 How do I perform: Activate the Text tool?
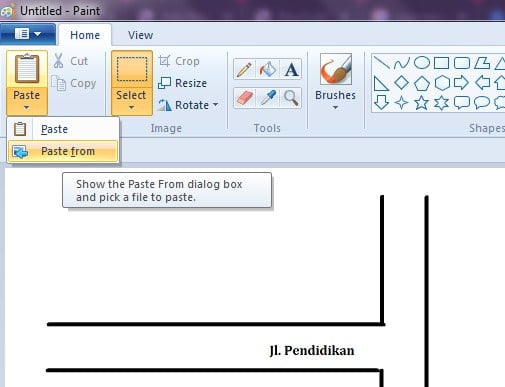pos(291,69)
